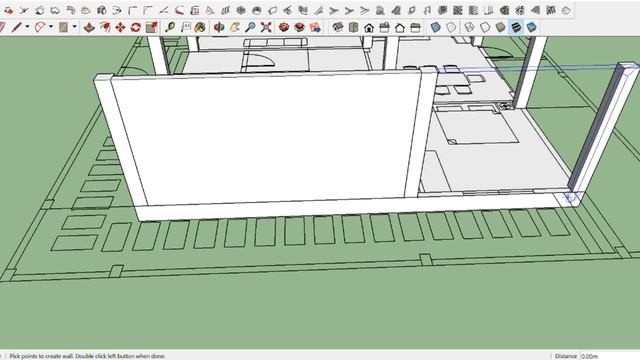Toggle Back Edges style
The height and width of the screenshot is (360, 640).
[451, 27]
